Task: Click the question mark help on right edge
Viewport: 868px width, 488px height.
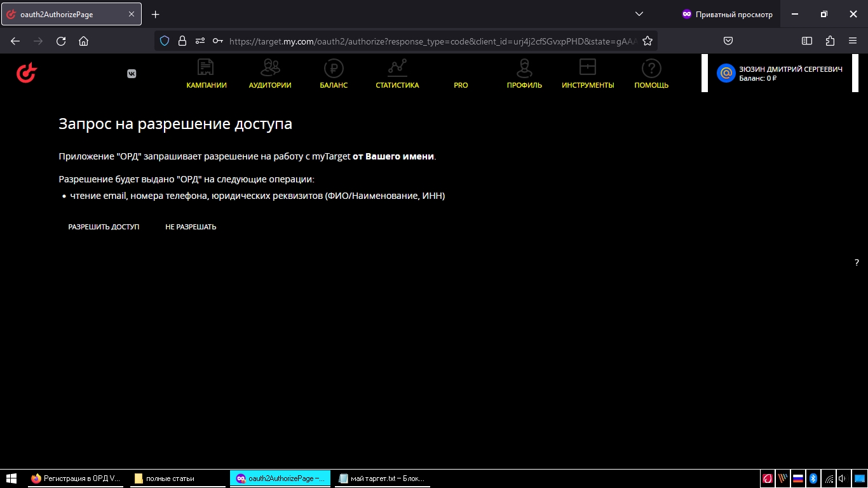Action: point(857,262)
